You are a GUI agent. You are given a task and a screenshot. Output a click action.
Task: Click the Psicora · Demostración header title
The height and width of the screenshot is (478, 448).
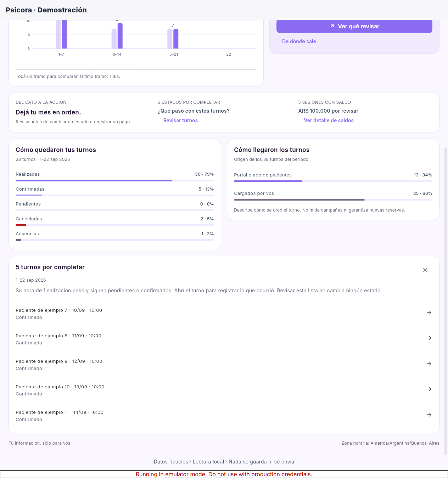pos(46,10)
